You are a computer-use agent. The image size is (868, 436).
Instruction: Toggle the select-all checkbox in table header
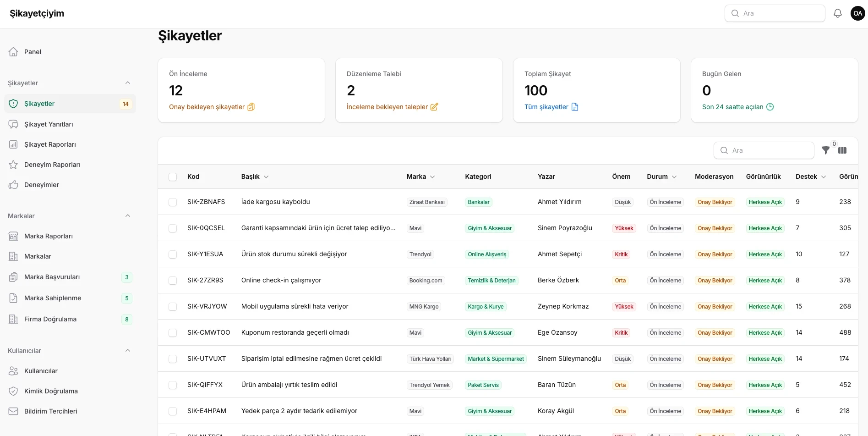coord(173,177)
